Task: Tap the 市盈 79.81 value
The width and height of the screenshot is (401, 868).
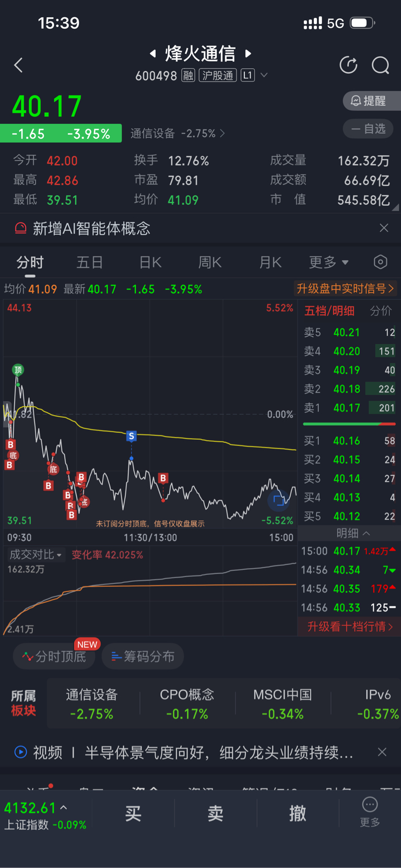Action: [x=183, y=181]
